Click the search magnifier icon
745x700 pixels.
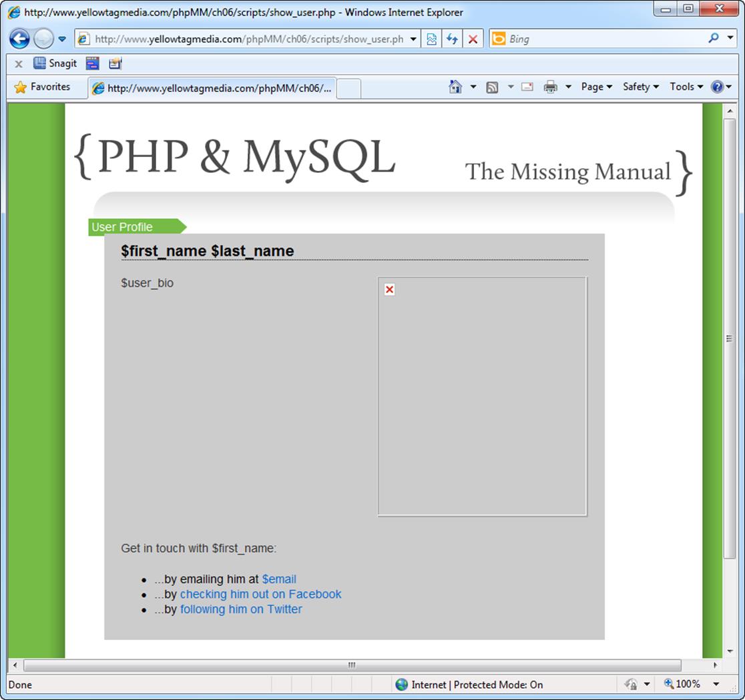point(713,38)
